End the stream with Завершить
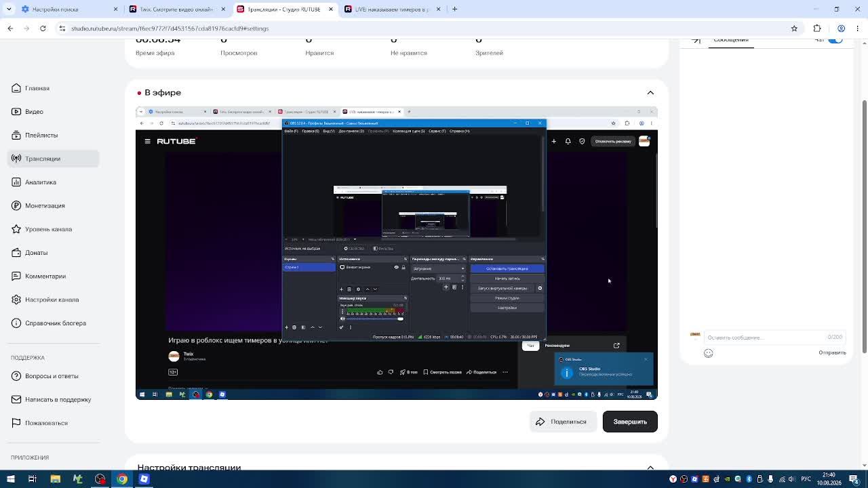Viewport: 868px width, 488px height. pos(630,422)
